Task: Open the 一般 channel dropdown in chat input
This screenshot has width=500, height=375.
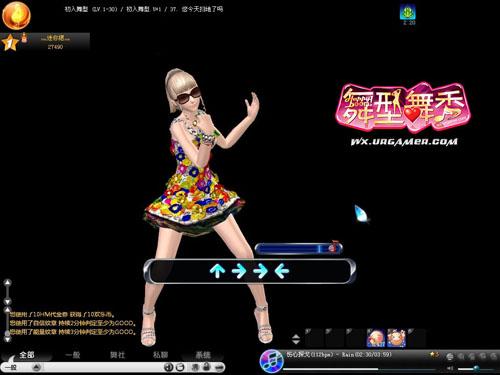Action: click(x=12, y=367)
